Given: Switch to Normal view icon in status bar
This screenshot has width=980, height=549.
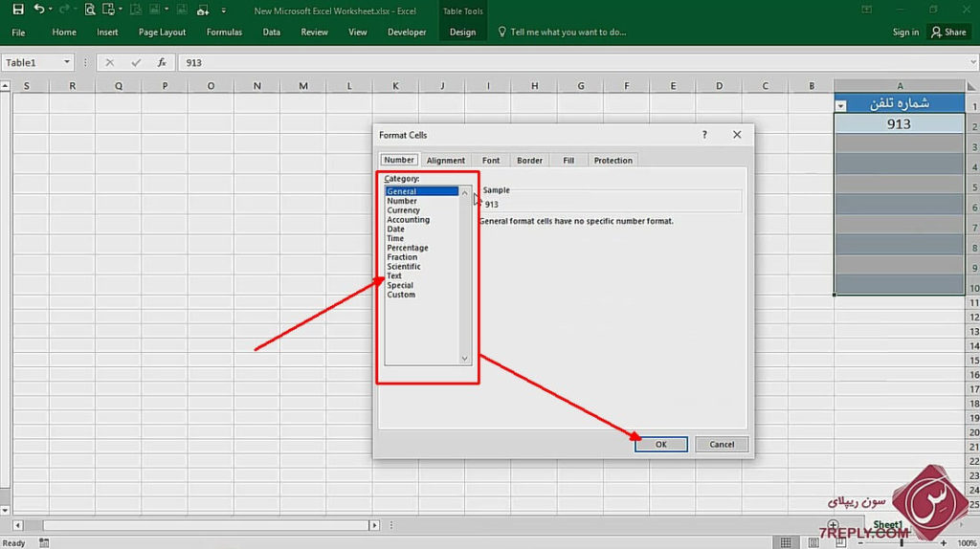Looking at the screenshot, I should [x=786, y=542].
